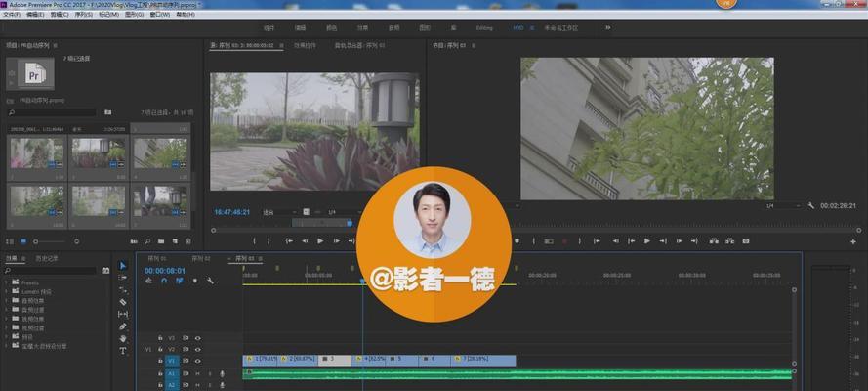Click the new custom bin icon in Effects panel
The image size is (868, 391).
(105, 271)
